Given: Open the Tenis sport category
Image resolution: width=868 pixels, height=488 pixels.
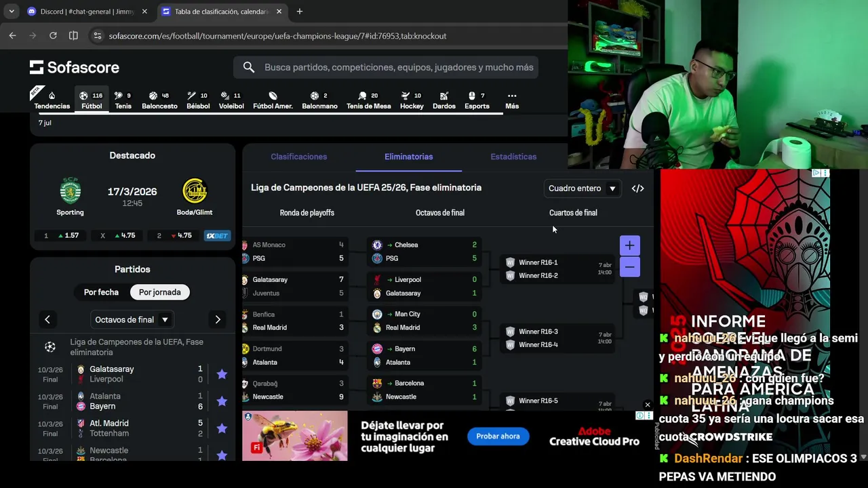Looking at the screenshot, I should point(123,100).
